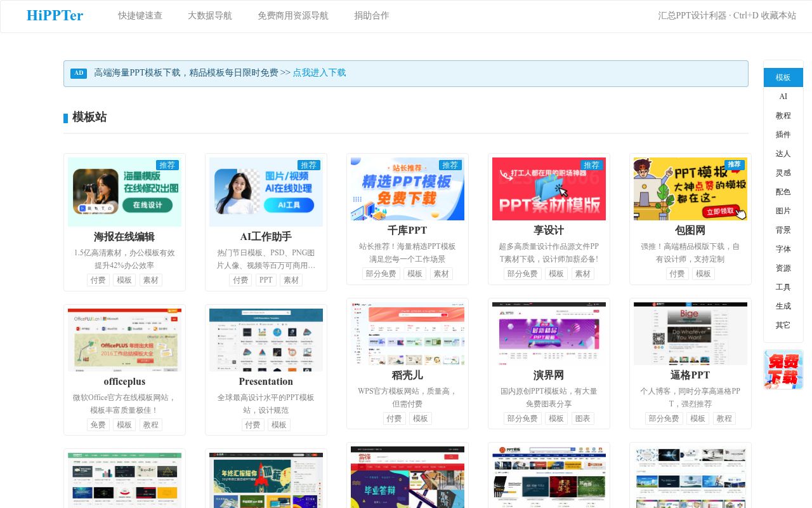Click the PPT tag under AI工作助手

pyautogui.click(x=266, y=280)
